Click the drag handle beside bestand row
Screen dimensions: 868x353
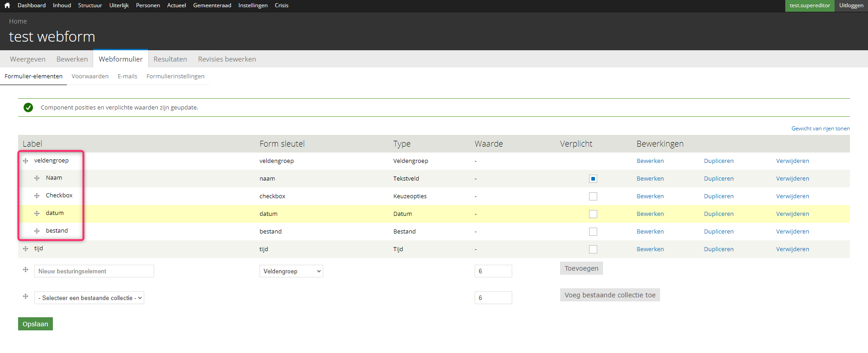tap(37, 231)
